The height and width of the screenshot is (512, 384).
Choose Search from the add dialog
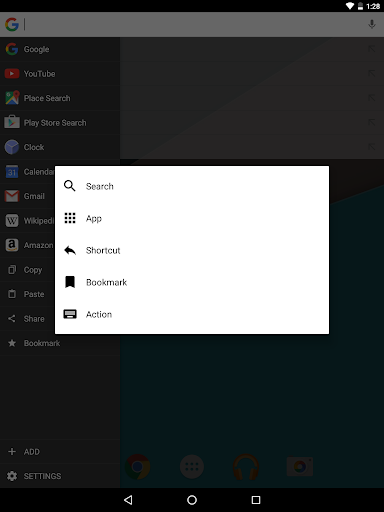tap(192, 186)
